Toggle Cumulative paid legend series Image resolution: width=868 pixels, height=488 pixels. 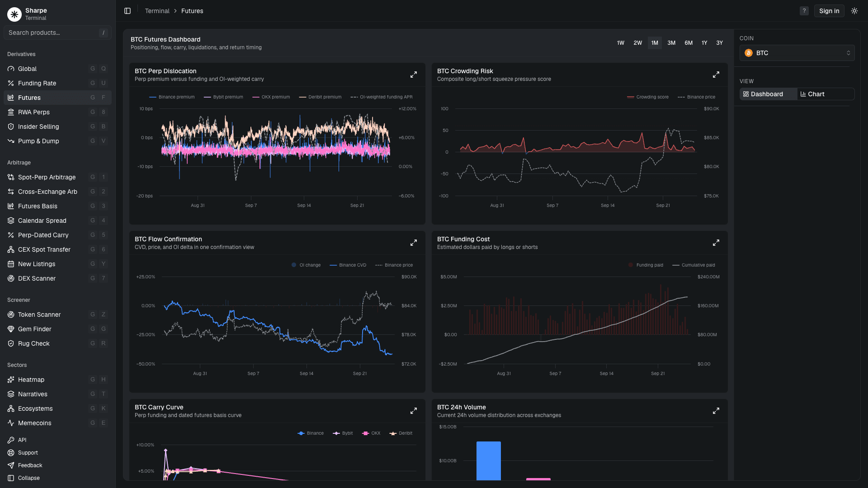coord(693,265)
